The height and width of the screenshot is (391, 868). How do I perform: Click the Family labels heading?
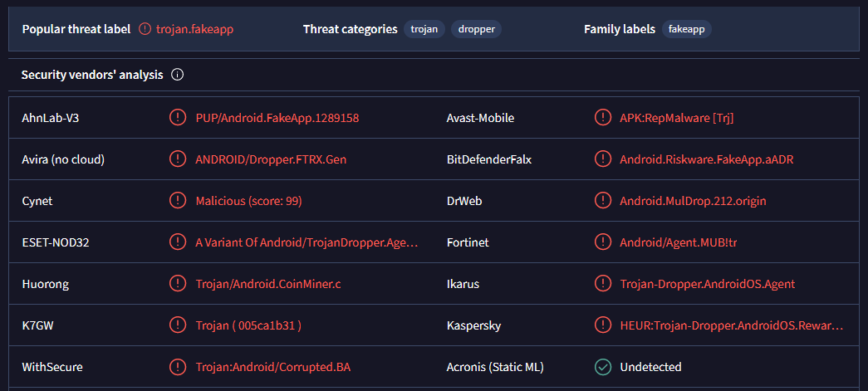pos(620,29)
